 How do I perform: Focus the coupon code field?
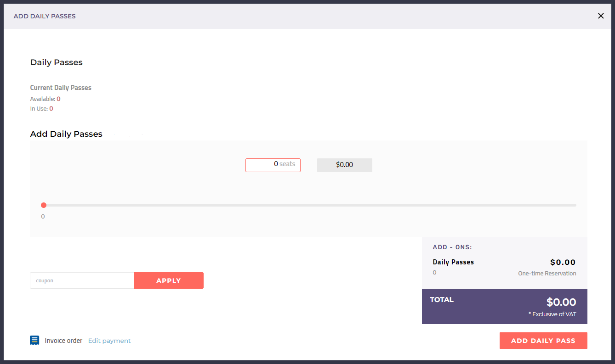click(x=82, y=280)
